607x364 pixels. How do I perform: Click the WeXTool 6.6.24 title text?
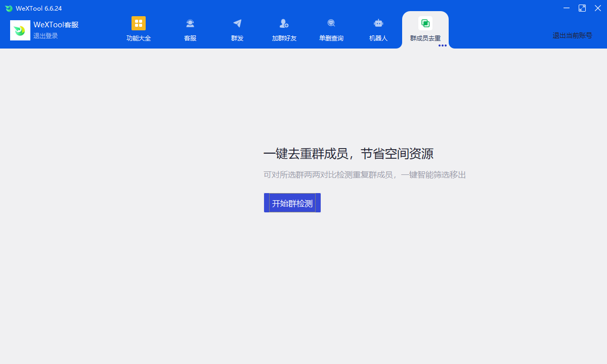pos(39,9)
